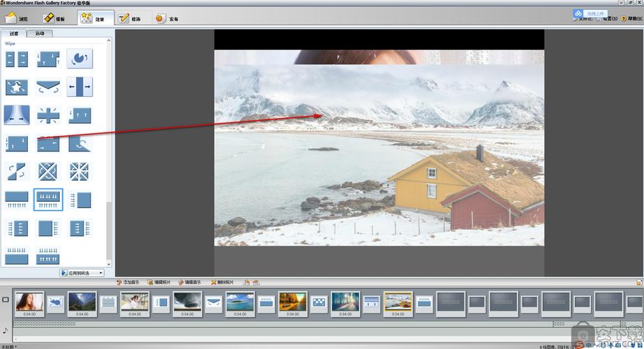Click the transition after the tropical island photo
The height and width of the screenshot is (349, 644).
pos(266,304)
